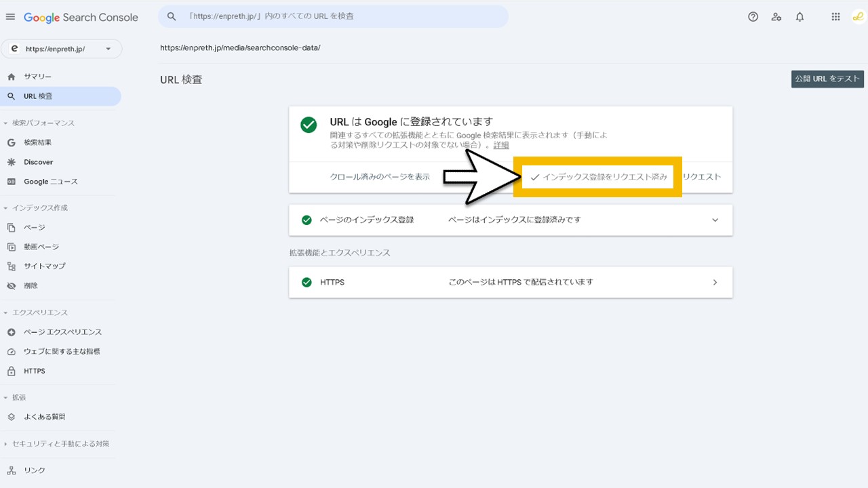Image resolution: width=868 pixels, height=488 pixels.
Task: Open the help icon in the top bar
Action: pyautogui.click(x=753, y=16)
